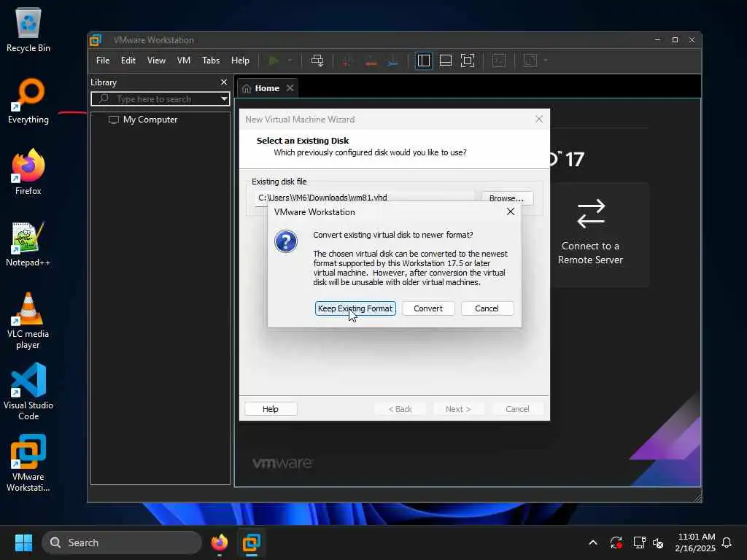This screenshot has height=560, width=747.
Task: Close the VMware Workstation question dialog
Action: tap(510, 212)
